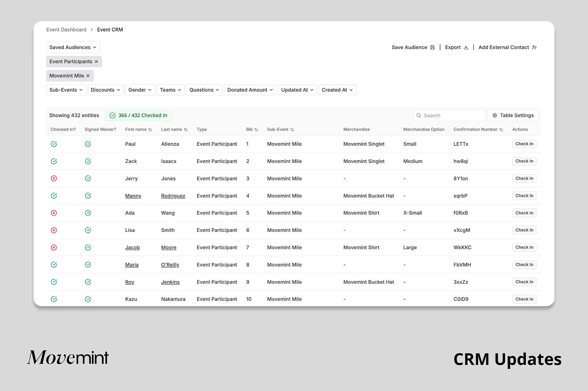Select the Event CRM breadcrumb item

[x=110, y=30]
